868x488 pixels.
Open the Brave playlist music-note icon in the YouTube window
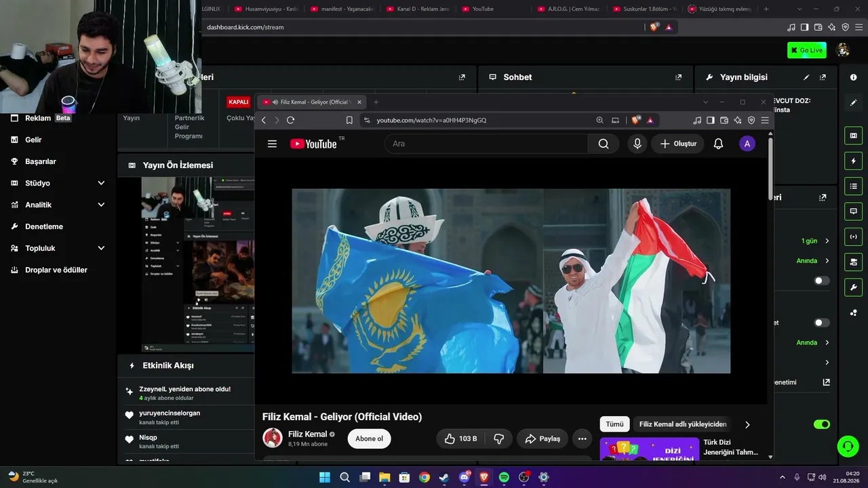pos(697,120)
